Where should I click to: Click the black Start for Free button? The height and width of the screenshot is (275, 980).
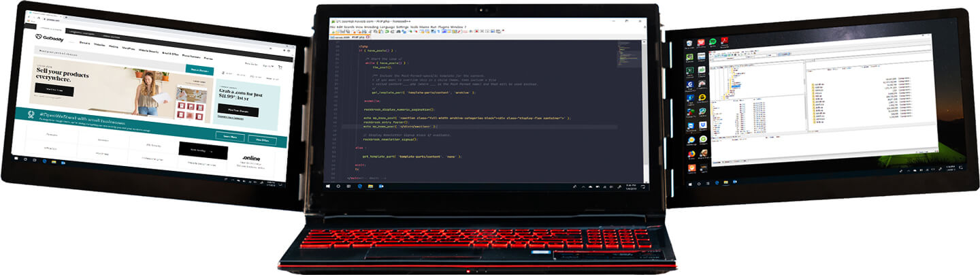54,90
